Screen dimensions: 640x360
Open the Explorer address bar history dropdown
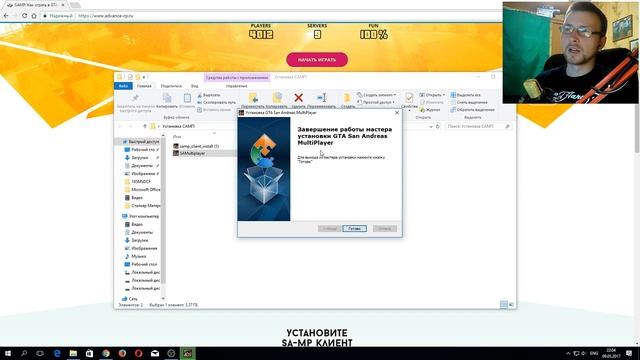tap(431, 127)
